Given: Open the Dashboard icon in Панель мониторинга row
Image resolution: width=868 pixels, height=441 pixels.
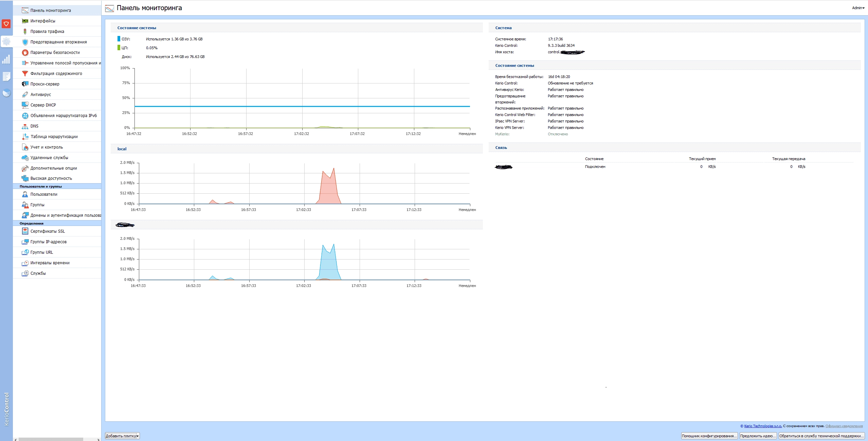Looking at the screenshot, I should point(25,11).
